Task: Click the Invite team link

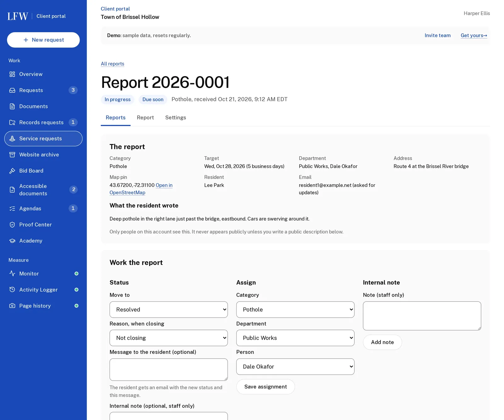Action: [x=438, y=35]
